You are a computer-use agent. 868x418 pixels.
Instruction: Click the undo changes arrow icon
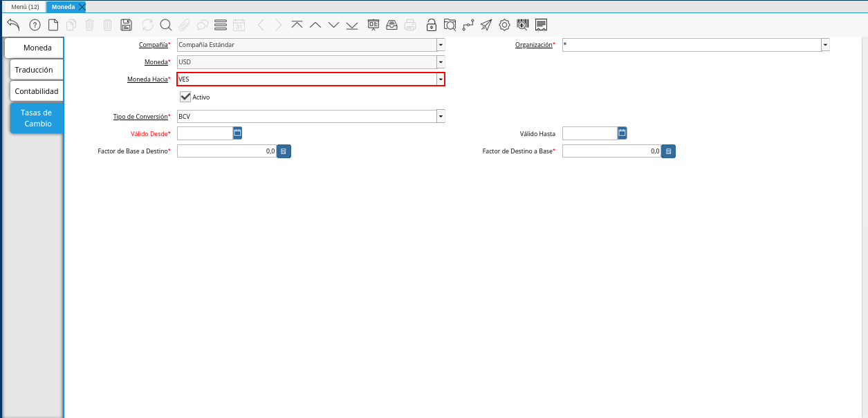[x=13, y=25]
